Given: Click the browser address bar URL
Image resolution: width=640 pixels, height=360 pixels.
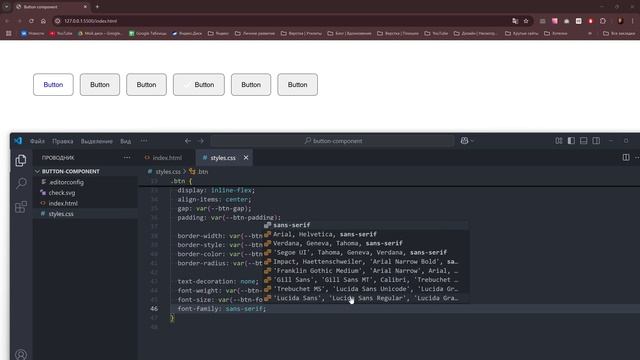Looking at the screenshot, I should point(91,21).
